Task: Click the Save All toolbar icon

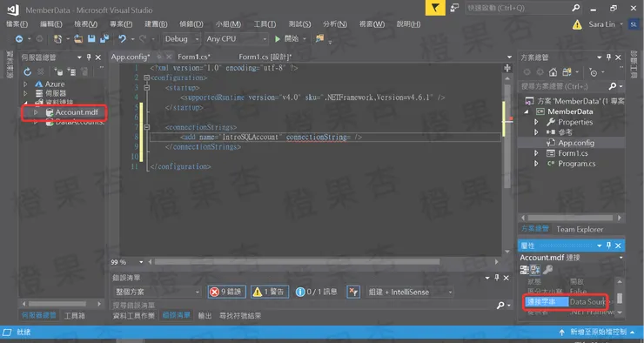Action: [x=104, y=38]
